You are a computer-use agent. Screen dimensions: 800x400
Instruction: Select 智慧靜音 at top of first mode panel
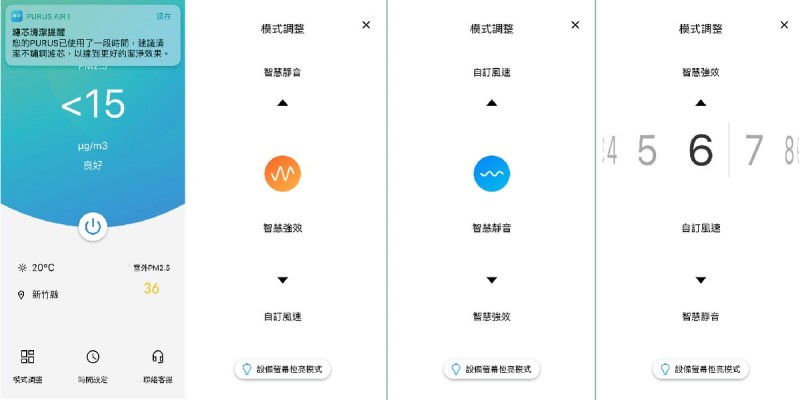(x=283, y=72)
